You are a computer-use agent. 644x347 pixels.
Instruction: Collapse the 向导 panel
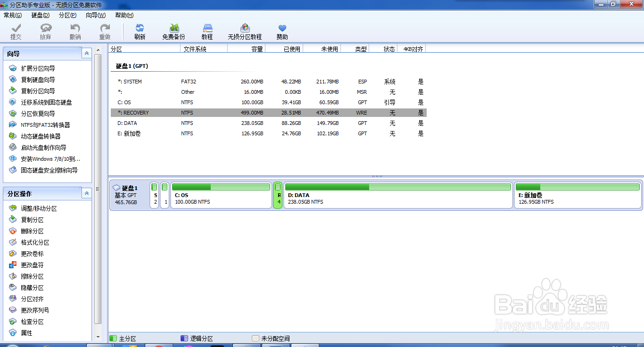point(87,54)
